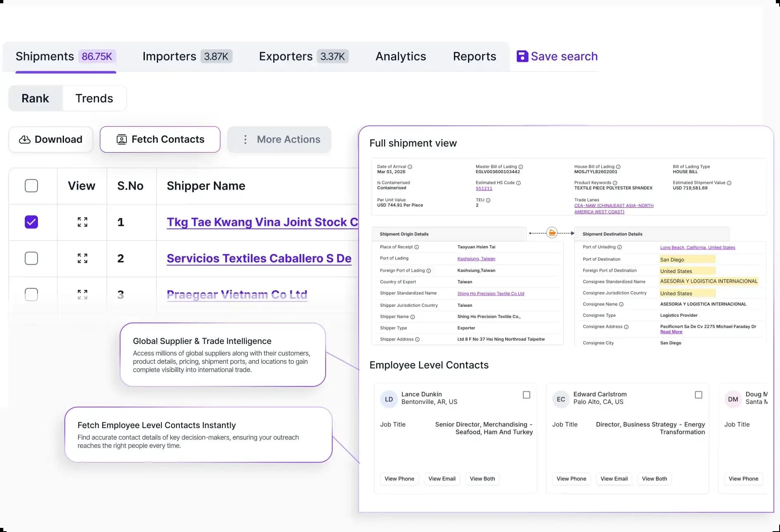Click the ship icon between origin and destination
Screen dimensions: 780x532
coord(552,233)
